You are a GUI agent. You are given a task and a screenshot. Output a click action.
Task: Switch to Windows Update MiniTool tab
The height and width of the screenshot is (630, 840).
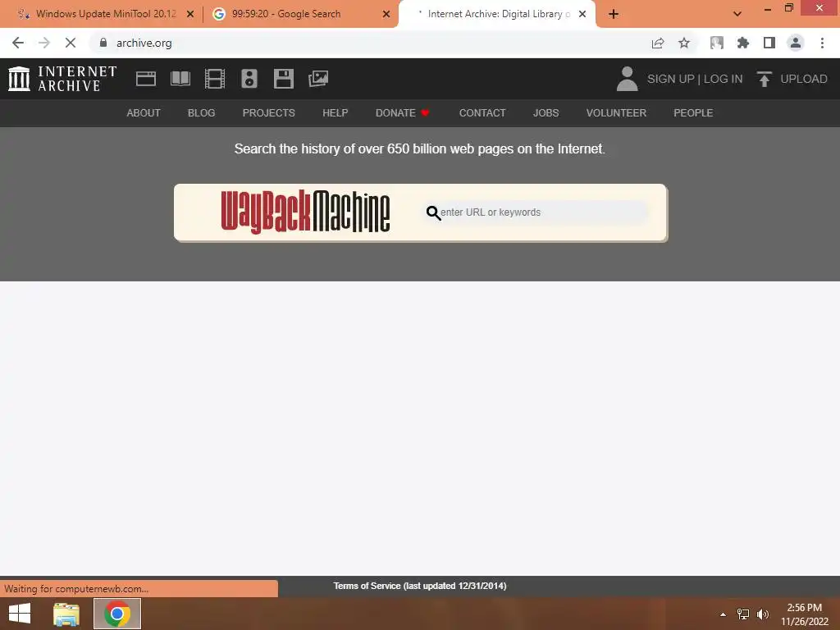(106, 14)
